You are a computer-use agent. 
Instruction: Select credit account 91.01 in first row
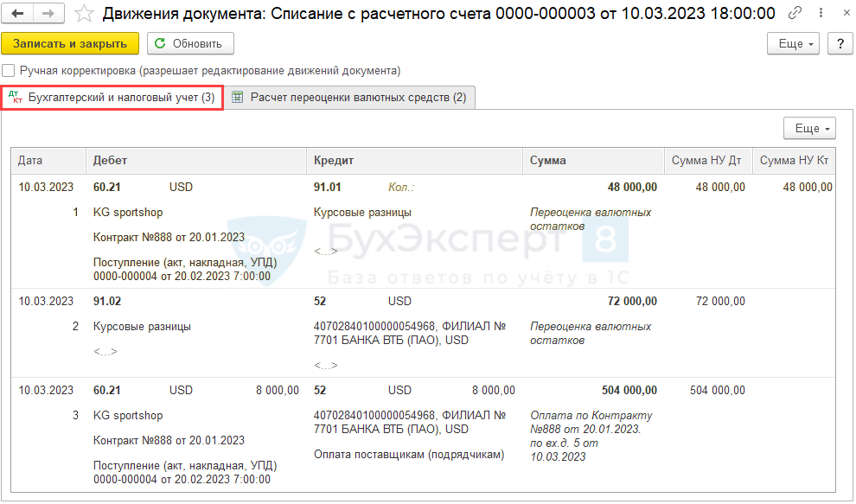pos(327,187)
